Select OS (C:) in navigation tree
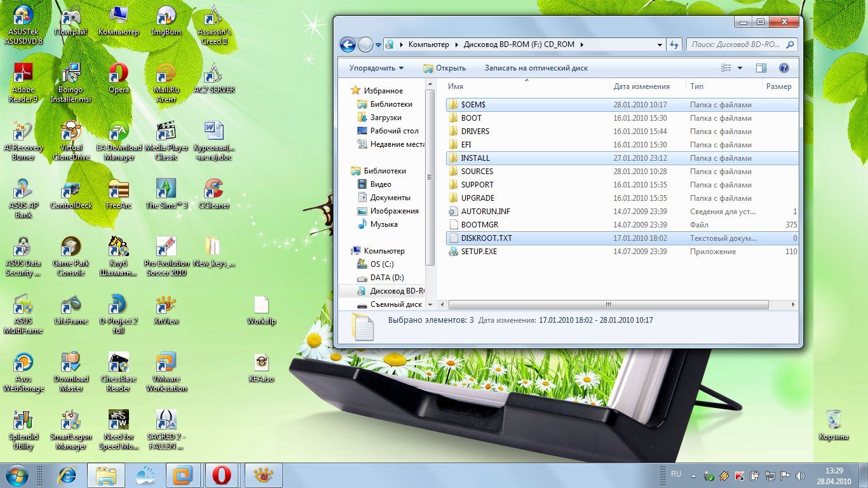The width and height of the screenshot is (868, 488). point(382,264)
